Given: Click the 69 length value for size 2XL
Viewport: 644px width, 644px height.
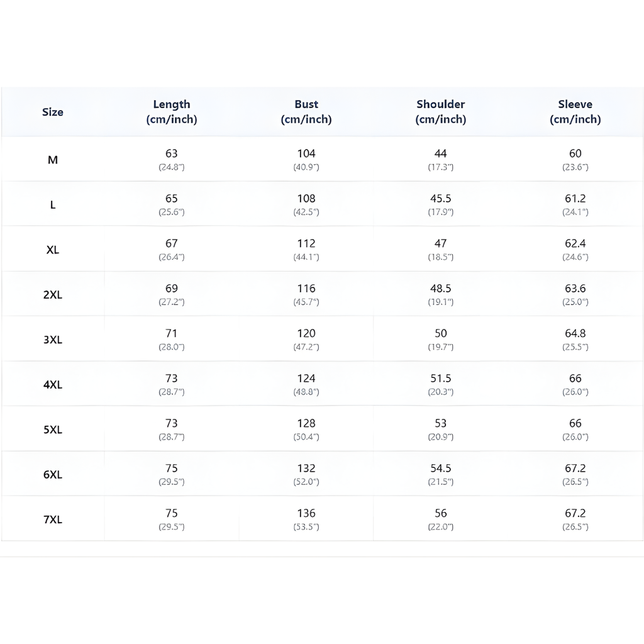Looking at the screenshot, I should 172,289.
